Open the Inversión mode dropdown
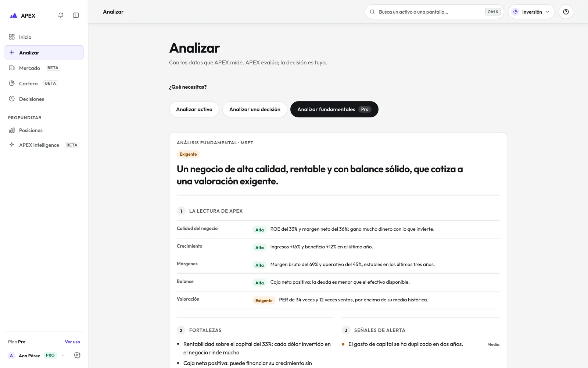This screenshot has height=368, width=588. pyautogui.click(x=531, y=12)
